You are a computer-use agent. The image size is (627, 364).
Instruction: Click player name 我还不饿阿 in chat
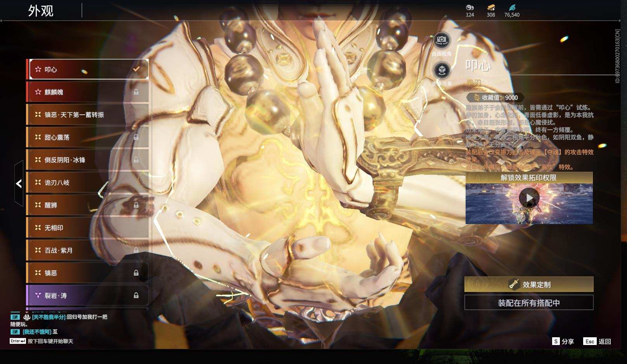[x=37, y=332]
